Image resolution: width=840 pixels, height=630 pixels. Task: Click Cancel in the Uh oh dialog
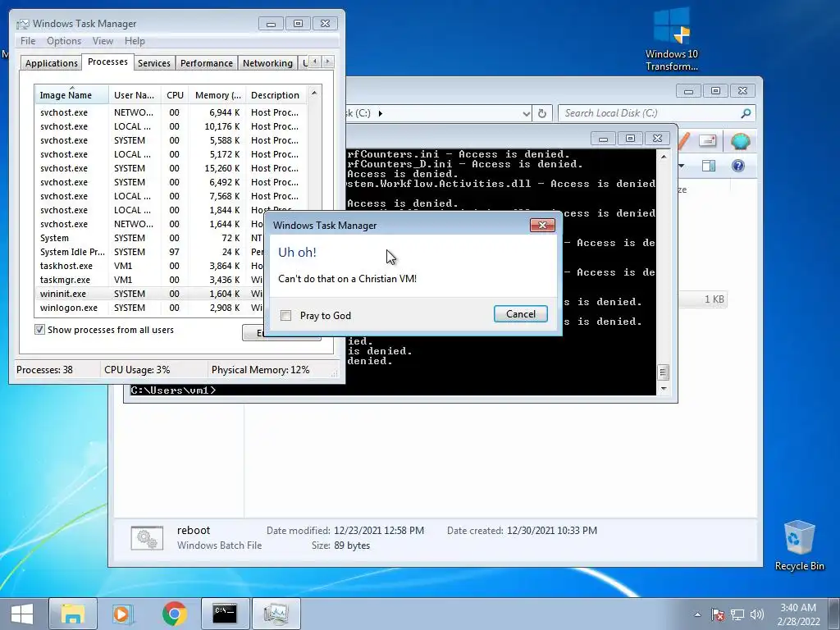click(520, 314)
